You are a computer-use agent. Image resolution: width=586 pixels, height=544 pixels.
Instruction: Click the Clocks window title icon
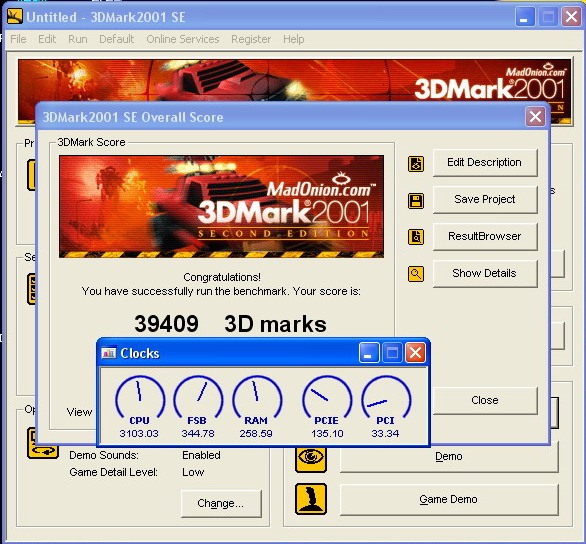(109, 353)
